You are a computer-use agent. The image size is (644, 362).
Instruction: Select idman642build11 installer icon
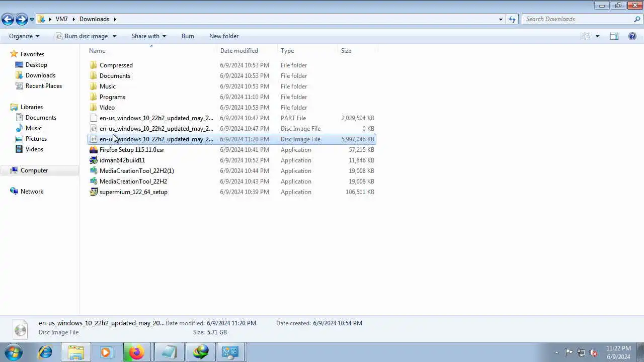94,160
